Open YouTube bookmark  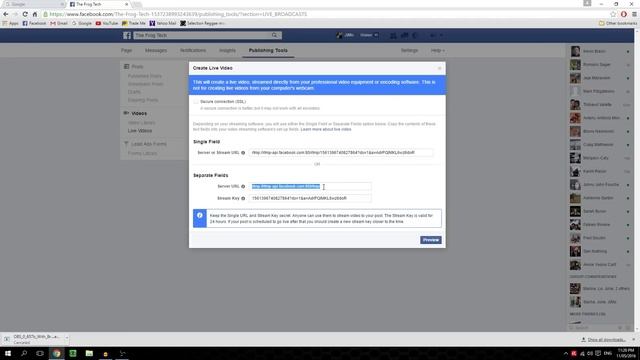tap(107, 23)
